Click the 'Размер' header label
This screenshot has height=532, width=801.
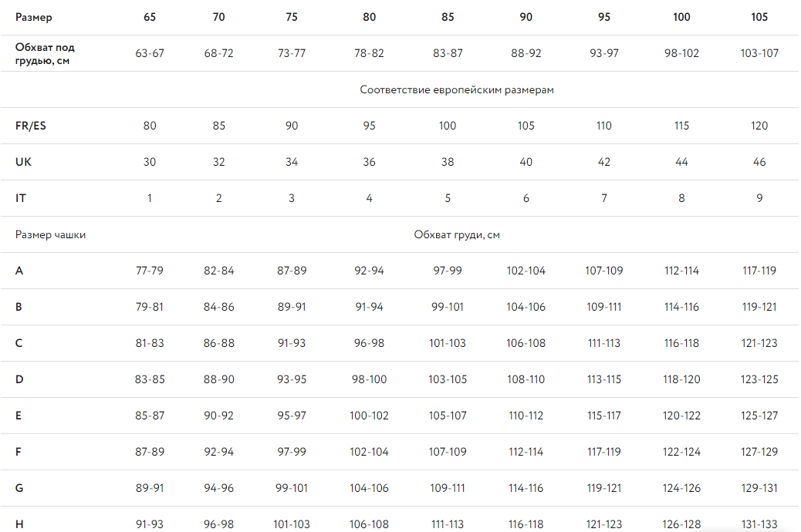point(34,18)
